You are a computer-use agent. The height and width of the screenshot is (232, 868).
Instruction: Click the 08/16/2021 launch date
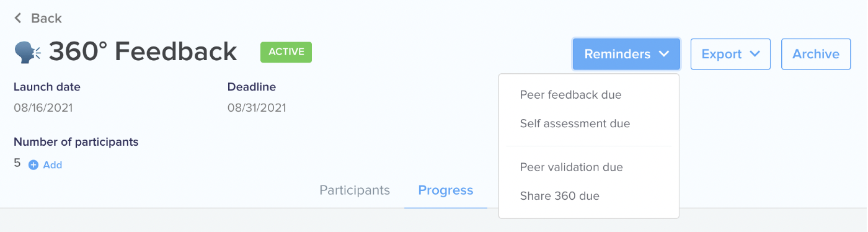coord(43,108)
